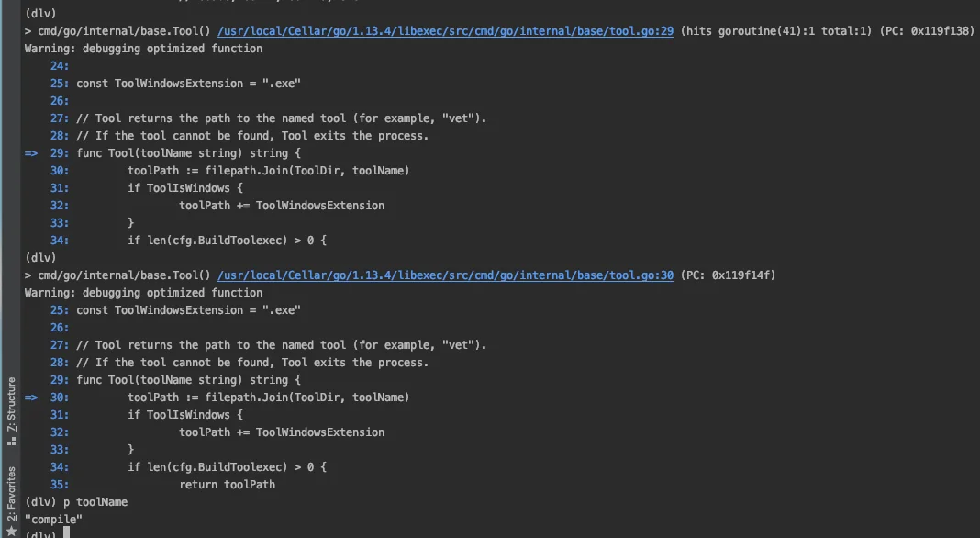The width and height of the screenshot is (980, 538).
Task: Click the Favorites star icon
Action: [x=11, y=532]
